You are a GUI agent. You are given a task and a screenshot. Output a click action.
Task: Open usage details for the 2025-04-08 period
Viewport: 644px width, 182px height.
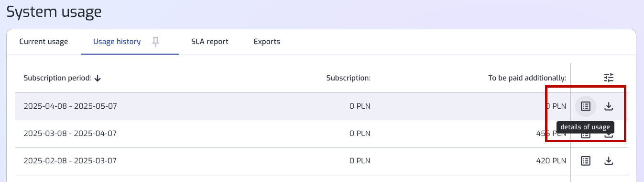click(x=586, y=106)
